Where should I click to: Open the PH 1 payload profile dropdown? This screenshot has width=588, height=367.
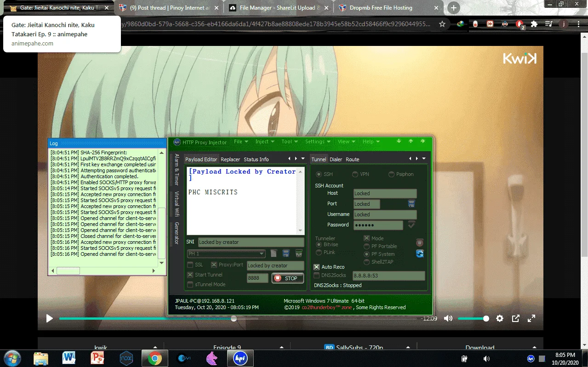coord(226,254)
